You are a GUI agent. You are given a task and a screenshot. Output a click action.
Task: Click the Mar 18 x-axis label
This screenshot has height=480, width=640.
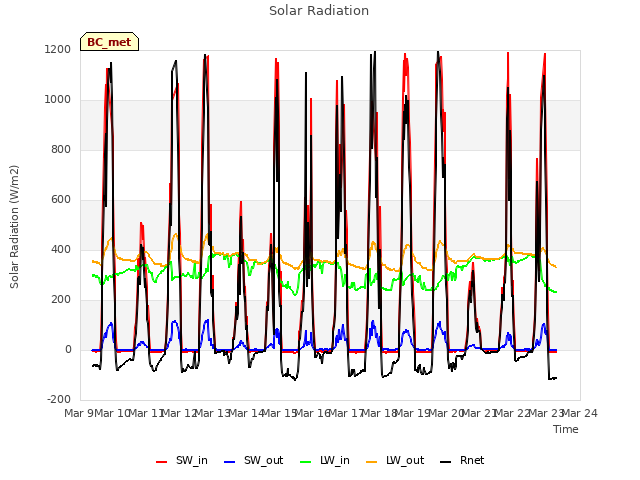(380, 413)
